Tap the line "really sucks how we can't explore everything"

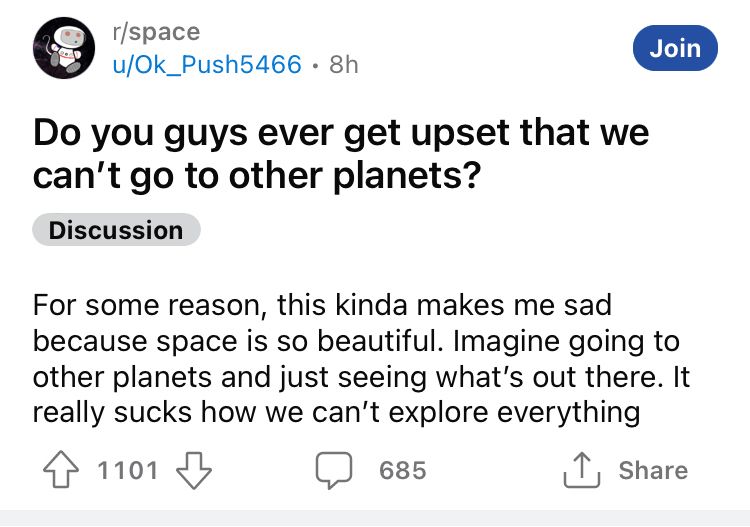coord(336,412)
